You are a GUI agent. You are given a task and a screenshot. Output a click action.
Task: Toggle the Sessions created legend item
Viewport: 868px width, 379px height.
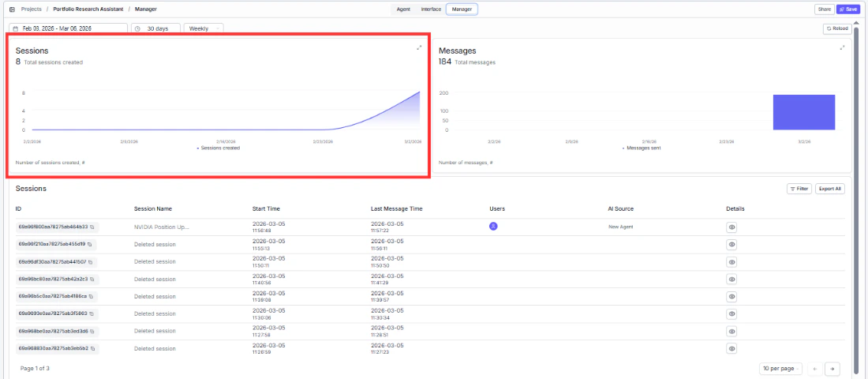[218, 148]
